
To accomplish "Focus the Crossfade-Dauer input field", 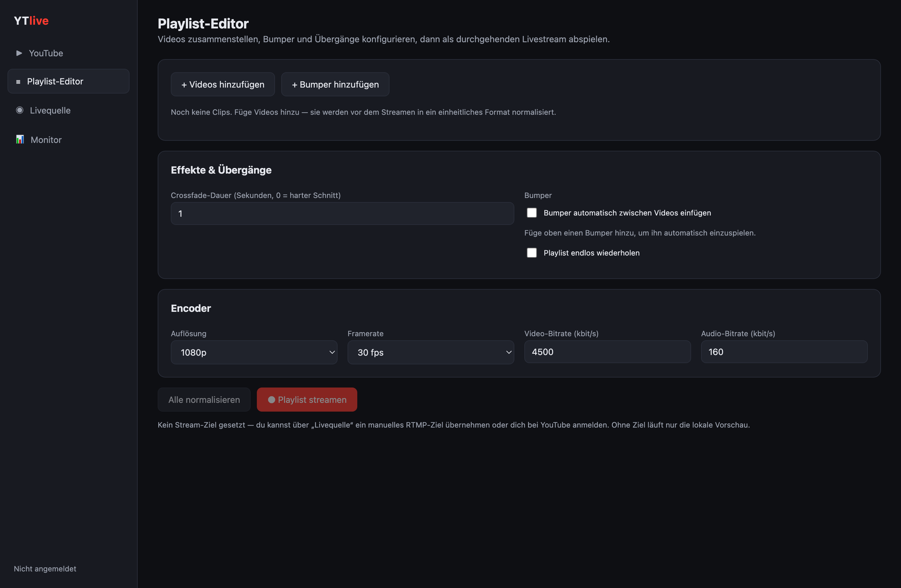I will [x=342, y=213].
